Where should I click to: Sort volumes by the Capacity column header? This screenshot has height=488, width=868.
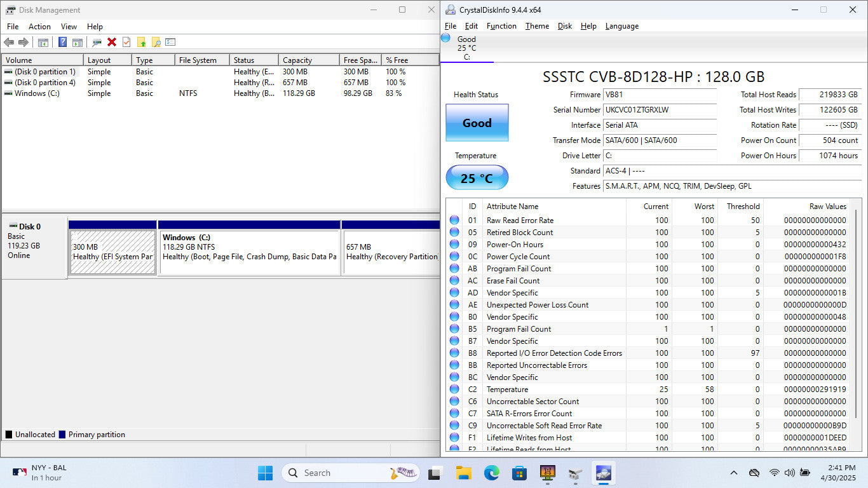pos(309,60)
